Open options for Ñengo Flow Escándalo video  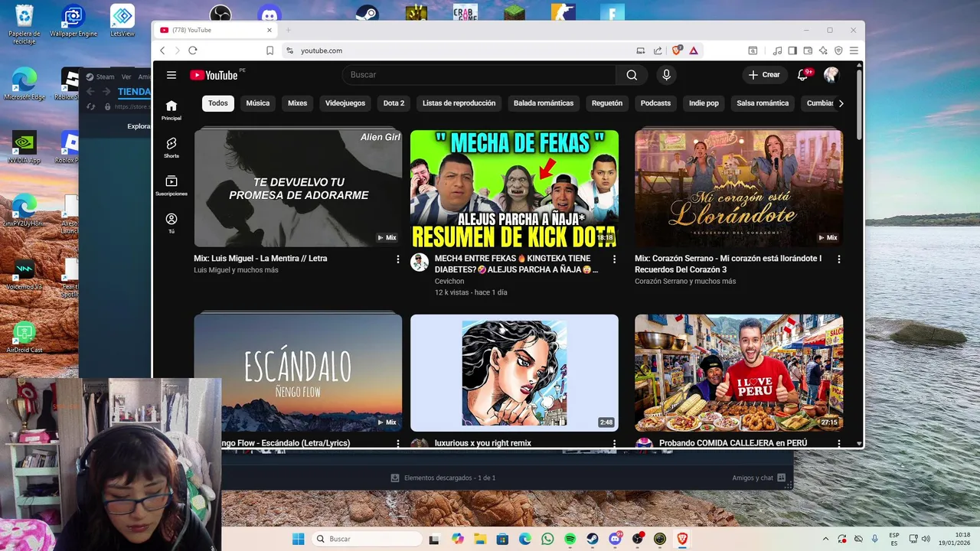[397, 443]
